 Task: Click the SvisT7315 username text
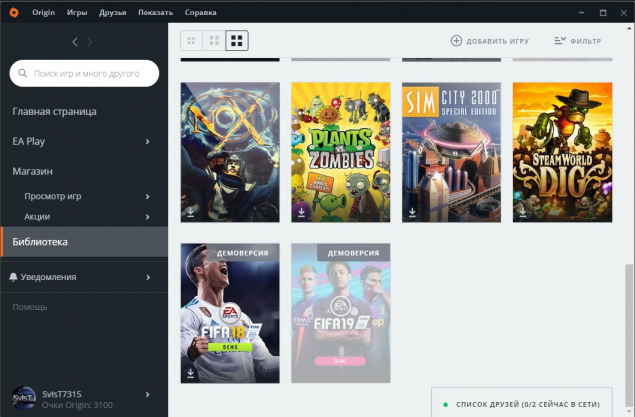tap(62, 394)
